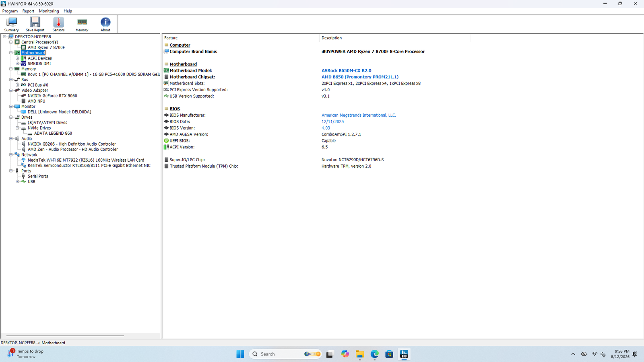The width and height of the screenshot is (644, 362).
Task: Expand the SMBIOS DMI node
Action: [x=17, y=64]
